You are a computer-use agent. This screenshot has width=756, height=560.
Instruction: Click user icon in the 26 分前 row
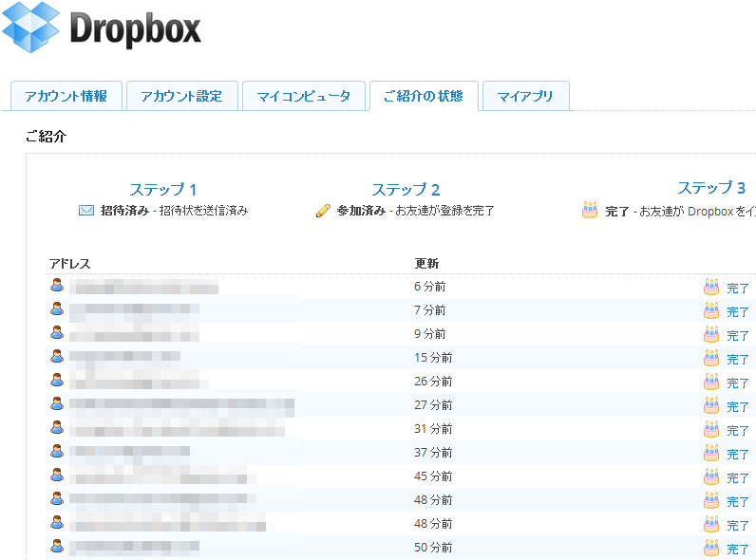[x=57, y=380]
